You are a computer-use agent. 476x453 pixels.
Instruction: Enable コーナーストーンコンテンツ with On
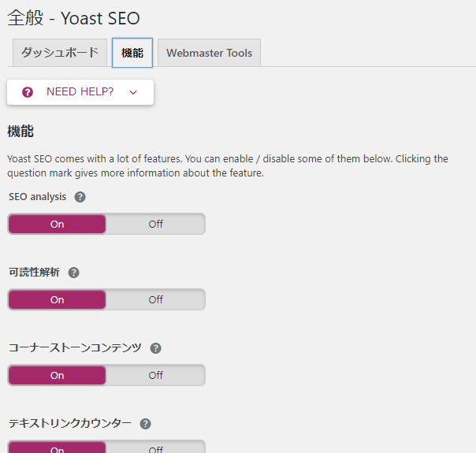57,375
